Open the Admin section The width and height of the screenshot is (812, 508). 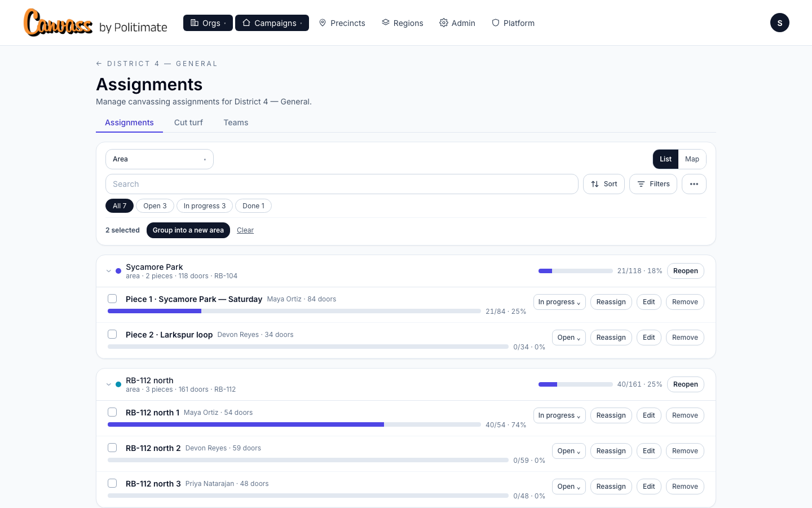pyautogui.click(x=457, y=23)
